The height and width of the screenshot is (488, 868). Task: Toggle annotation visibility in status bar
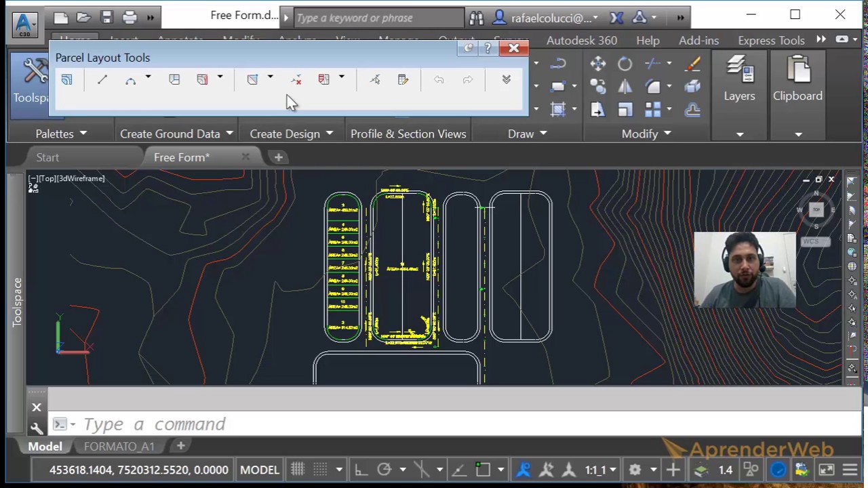(x=524, y=470)
